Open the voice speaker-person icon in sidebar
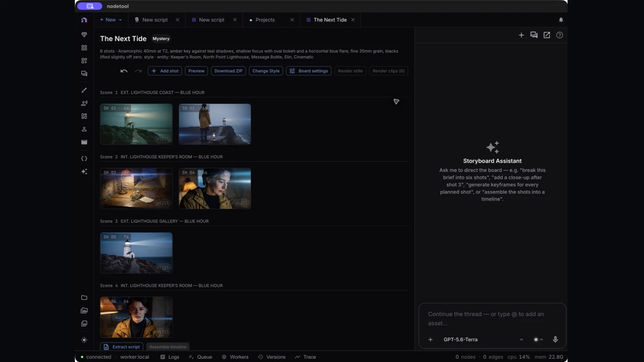 [x=84, y=103]
